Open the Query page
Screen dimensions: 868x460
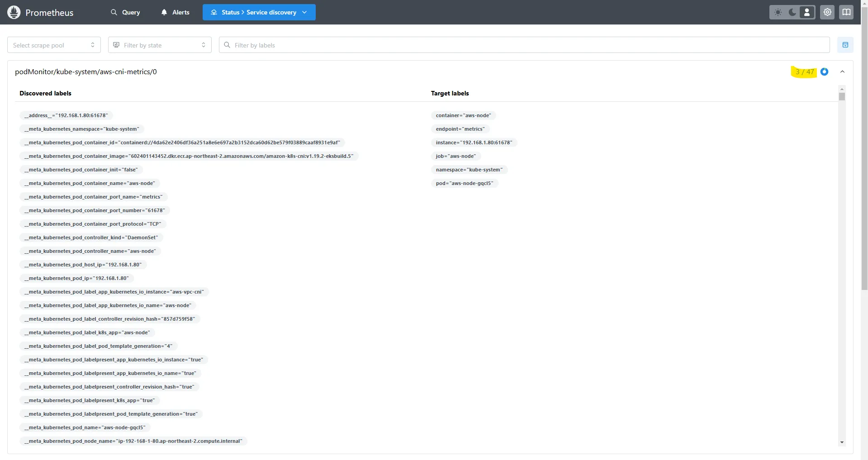coord(125,12)
